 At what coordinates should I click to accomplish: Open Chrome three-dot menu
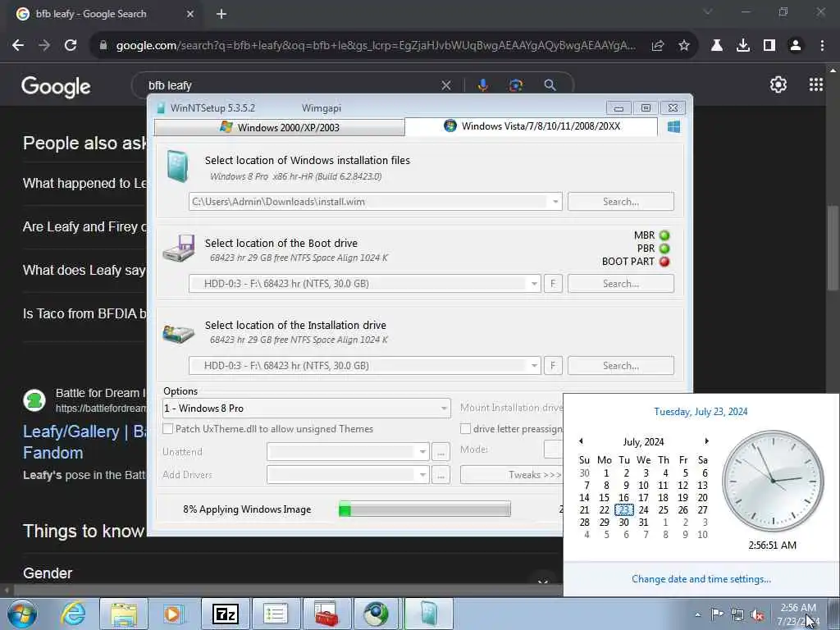click(x=822, y=46)
